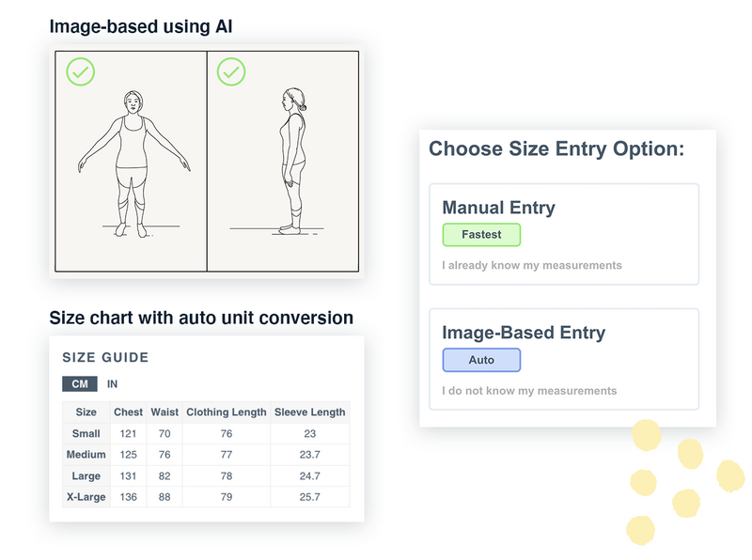Click the green Fastest badge
The image size is (752, 560).
tap(481, 235)
